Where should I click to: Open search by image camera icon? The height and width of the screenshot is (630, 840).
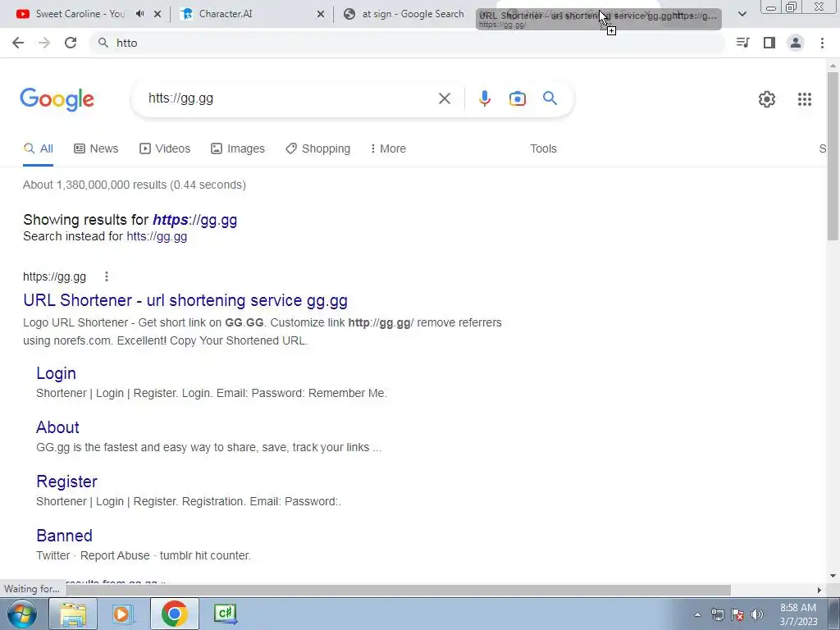517,98
